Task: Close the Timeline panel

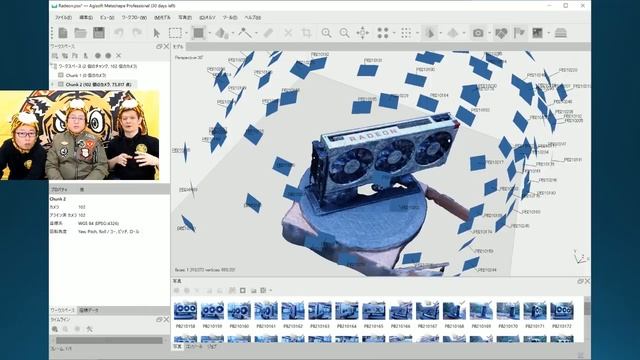Action: [166, 320]
